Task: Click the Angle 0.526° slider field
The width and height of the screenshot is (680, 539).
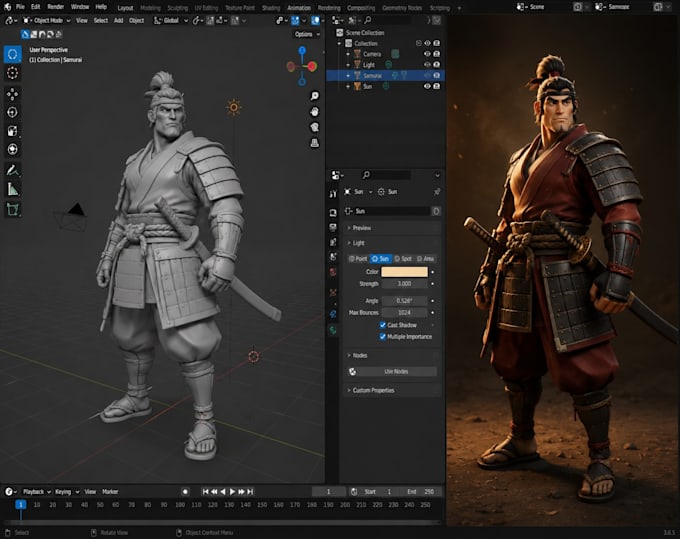Action: [404, 301]
